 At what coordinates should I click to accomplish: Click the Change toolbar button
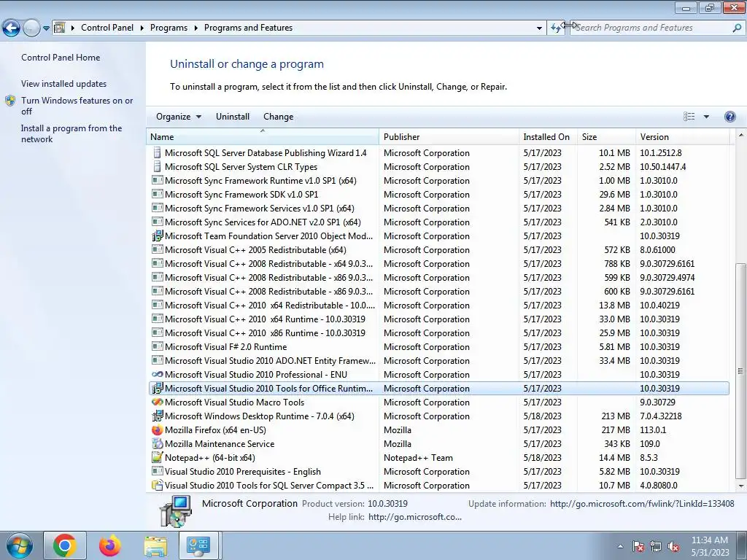pos(278,117)
